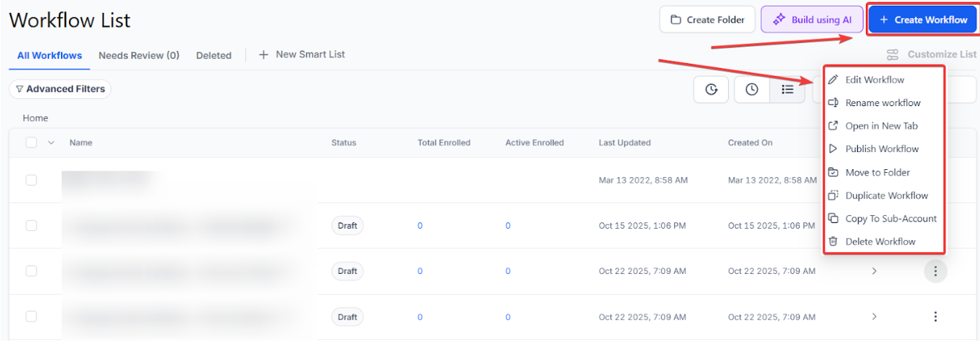Select checkbox of the last Draft workflow
Screen dimensions: 980x342
pos(32,316)
